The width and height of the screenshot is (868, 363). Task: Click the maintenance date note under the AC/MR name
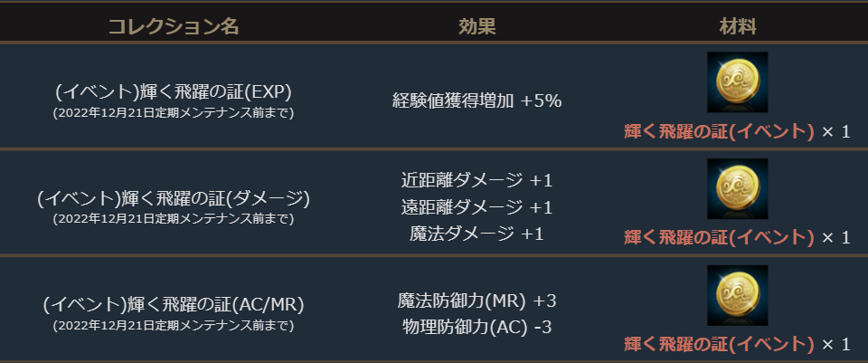coord(174,325)
